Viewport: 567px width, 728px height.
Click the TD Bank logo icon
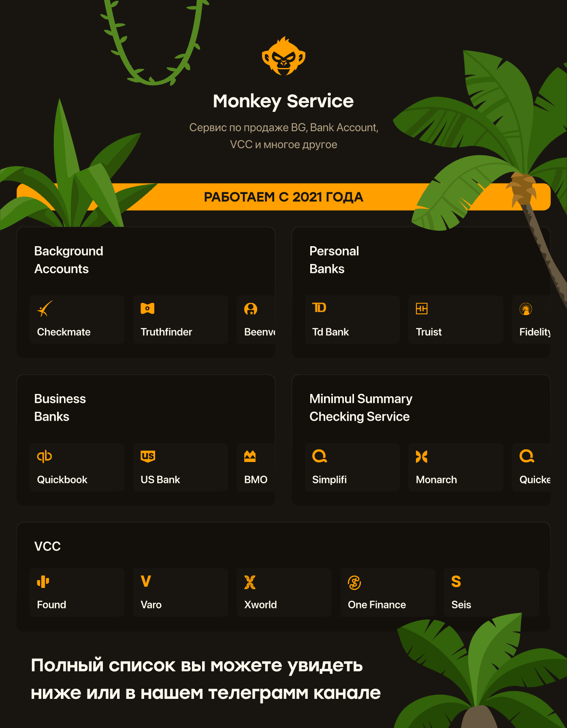[319, 308]
